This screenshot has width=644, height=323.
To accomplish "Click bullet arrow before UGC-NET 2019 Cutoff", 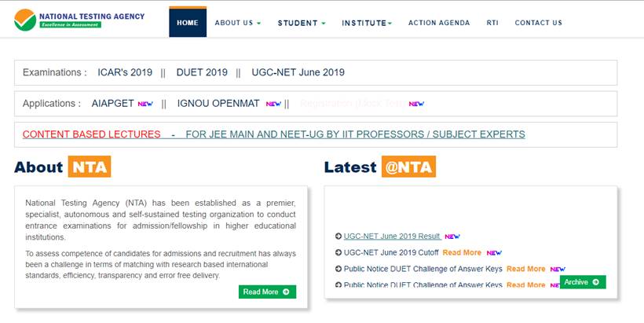I will click(x=338, y=253).
